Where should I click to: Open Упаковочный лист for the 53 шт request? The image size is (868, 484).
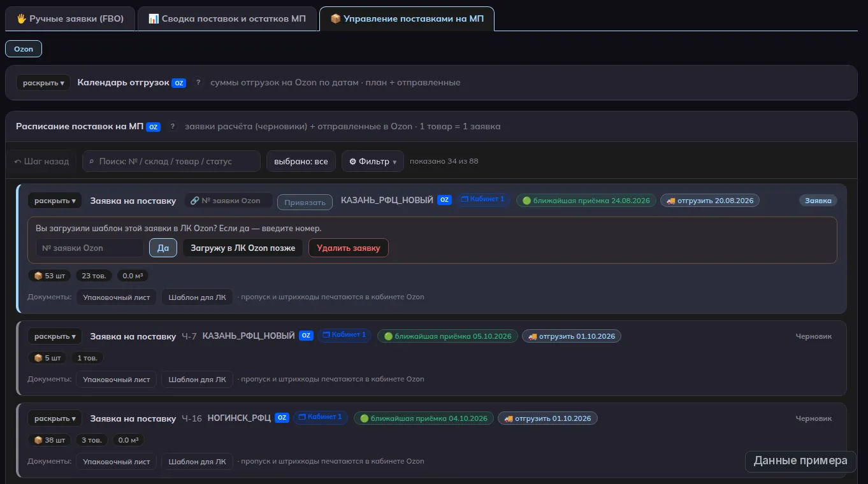(117, 297)
